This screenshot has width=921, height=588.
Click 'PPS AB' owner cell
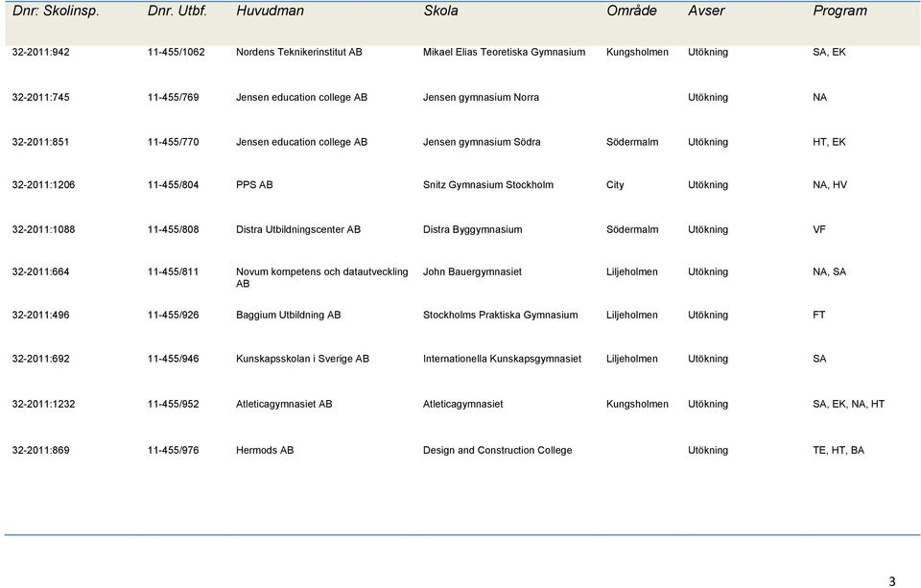click(254, 185)
